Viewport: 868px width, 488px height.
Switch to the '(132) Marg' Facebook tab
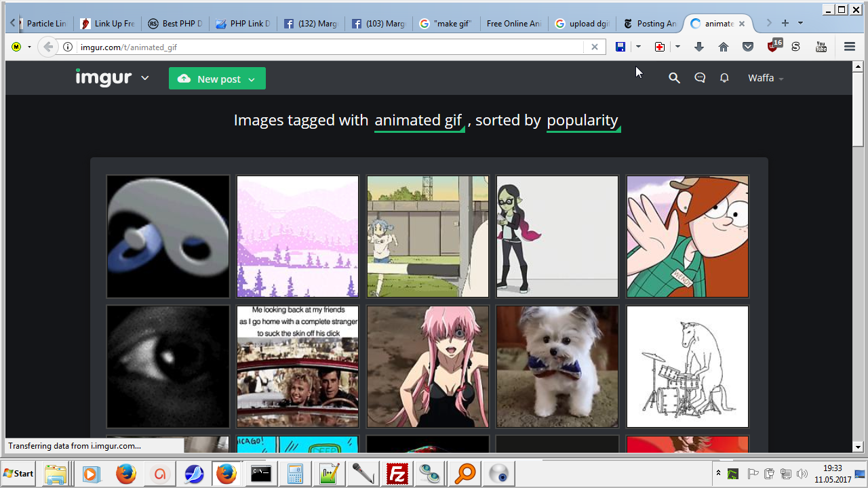coord(311,24)
